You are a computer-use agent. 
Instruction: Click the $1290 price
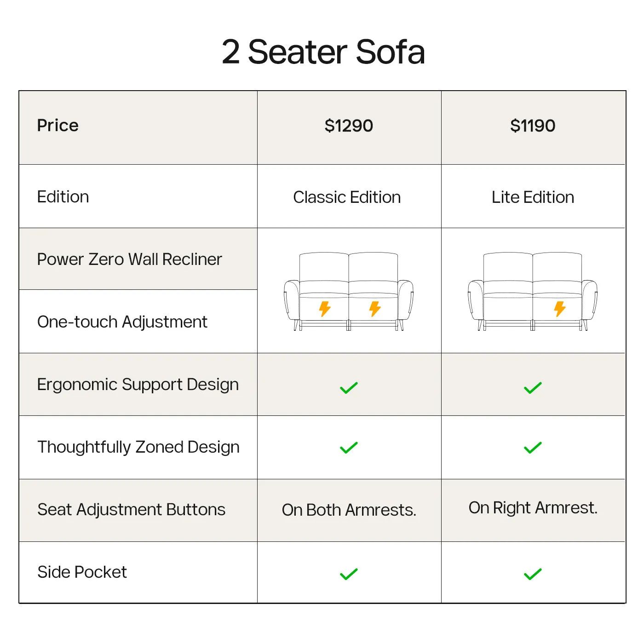point(349,126)
